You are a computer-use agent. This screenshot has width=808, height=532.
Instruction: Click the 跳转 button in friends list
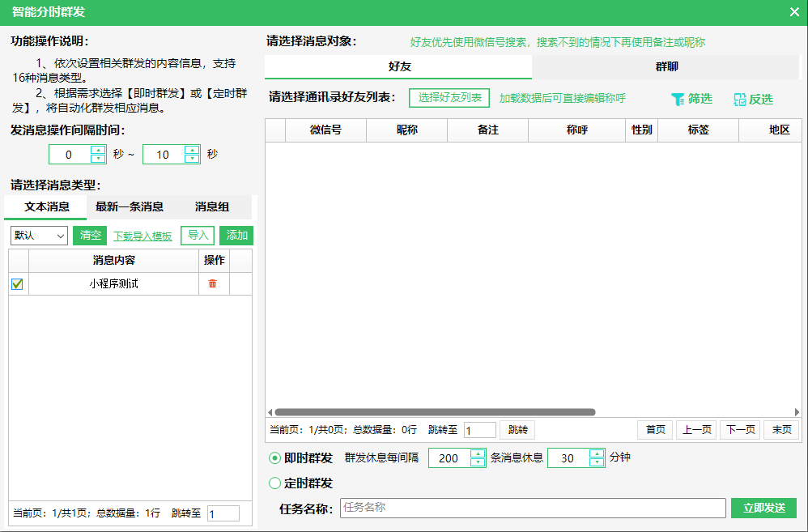coord(517,429)
